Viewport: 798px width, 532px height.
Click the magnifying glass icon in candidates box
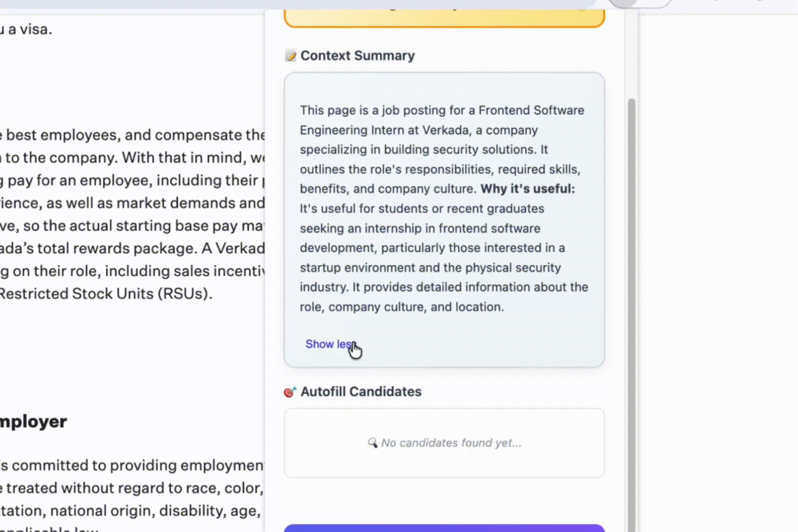[372, 442]
